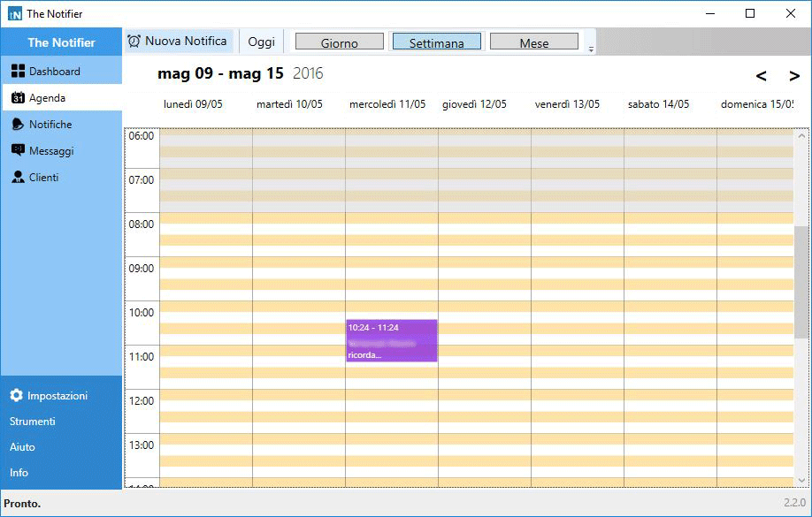Select the Agenda calendar icon
The image size is (812, 517).
pyautogui.click(x=17, y=97)
